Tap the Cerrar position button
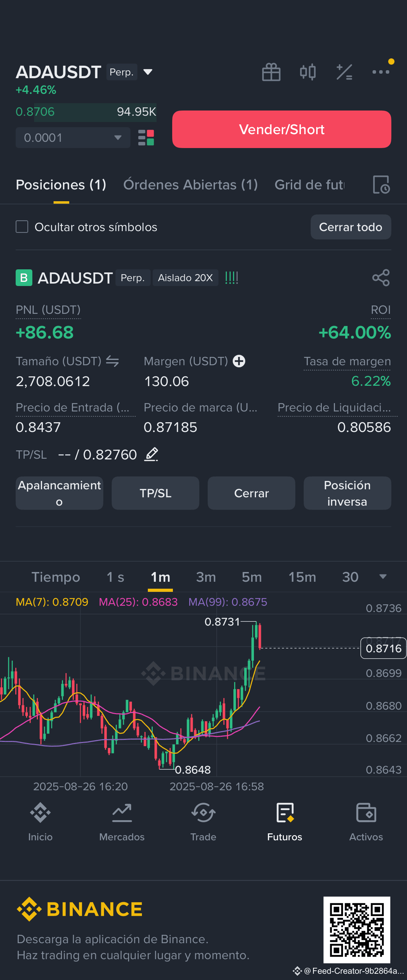This screenshot has height=980, width=407. 251,493
